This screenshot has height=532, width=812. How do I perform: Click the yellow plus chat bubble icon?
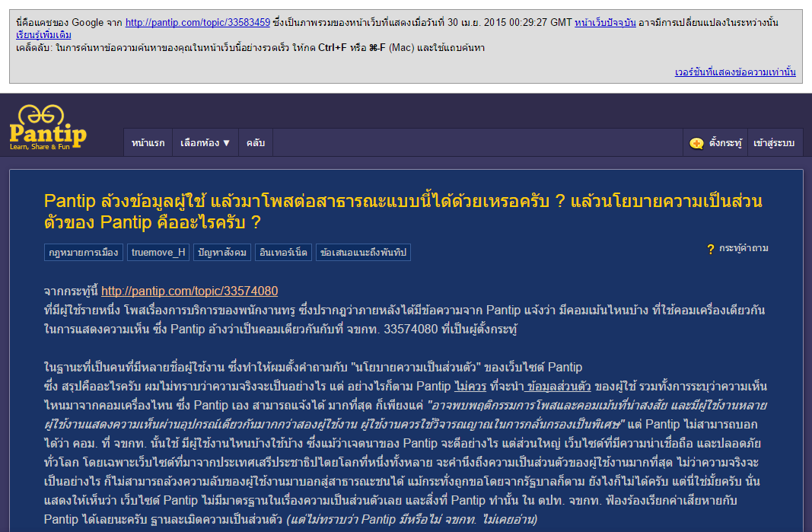[696, 143]
